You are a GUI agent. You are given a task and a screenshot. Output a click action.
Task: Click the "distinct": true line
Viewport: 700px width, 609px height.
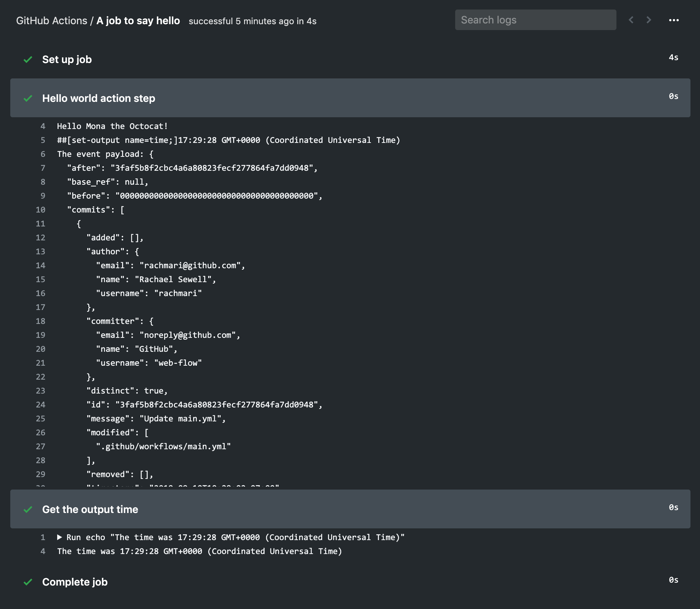coord(127,391)
